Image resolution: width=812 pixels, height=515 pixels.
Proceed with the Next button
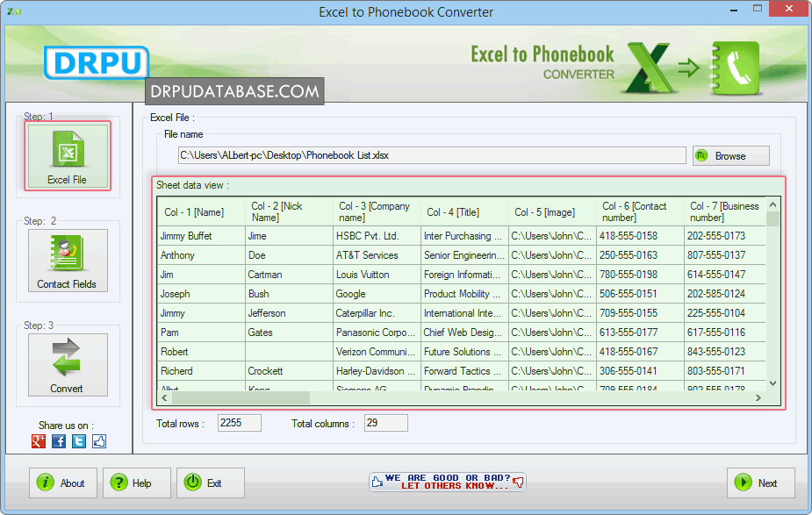tap(761, 483)
